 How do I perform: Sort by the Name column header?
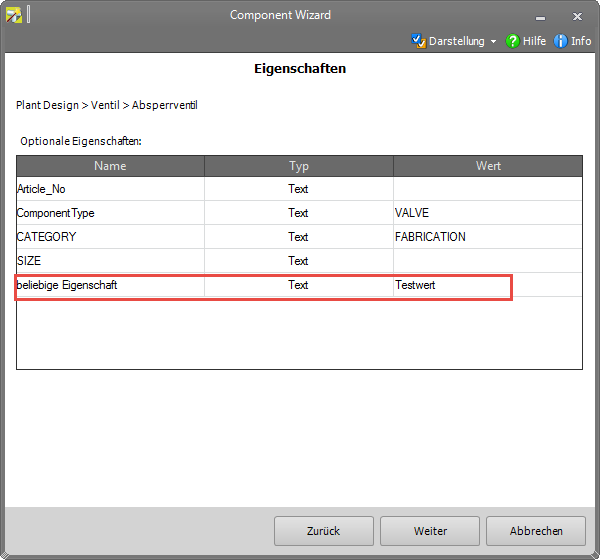111,166
